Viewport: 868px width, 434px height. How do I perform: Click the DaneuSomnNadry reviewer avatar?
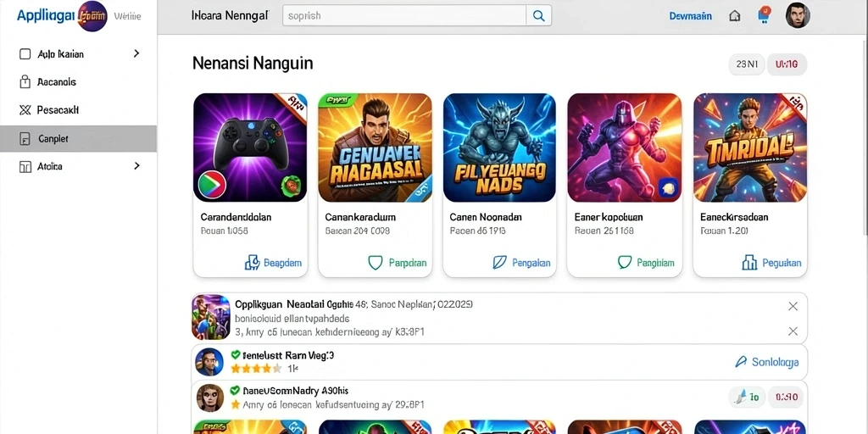point(210,398)
